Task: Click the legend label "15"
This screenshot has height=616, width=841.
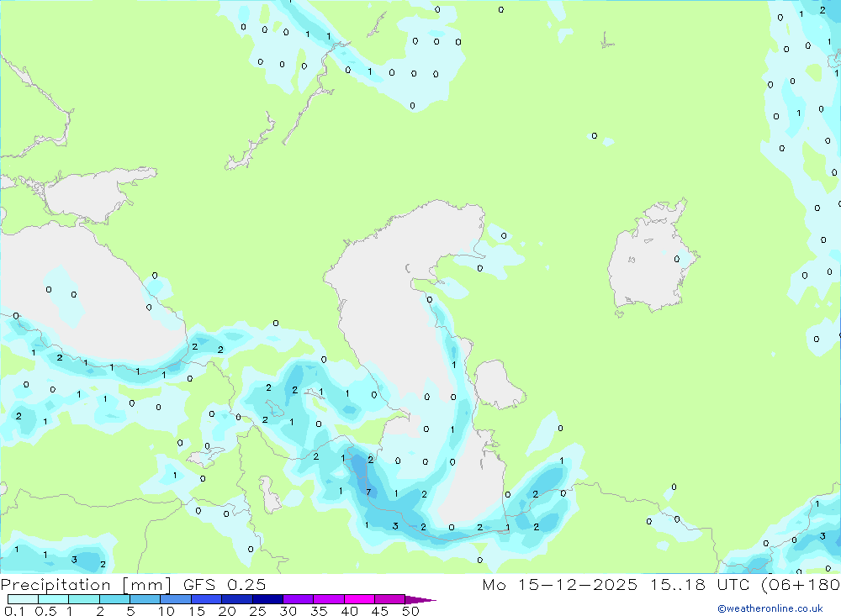Action: (x=197, y=611)
